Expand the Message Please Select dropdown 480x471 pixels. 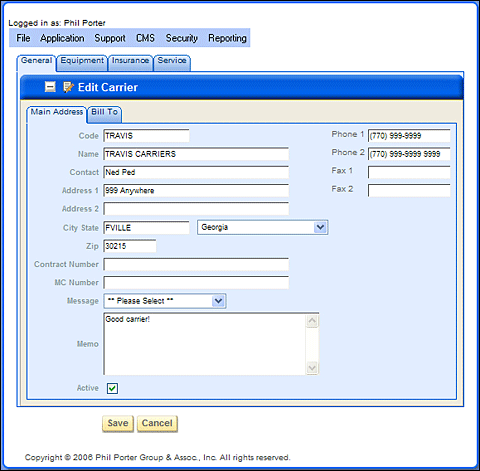(x=165, y=301)
